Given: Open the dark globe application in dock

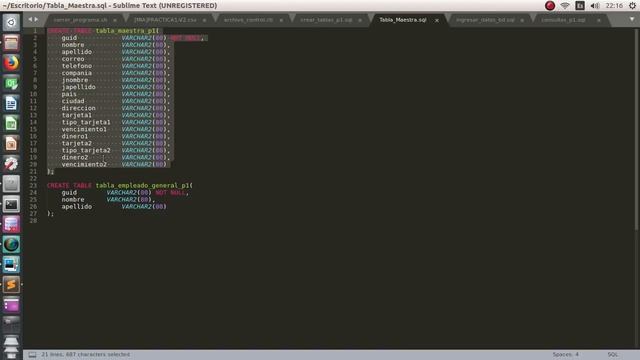Looking at the screenshot, I should pos(11,244).
